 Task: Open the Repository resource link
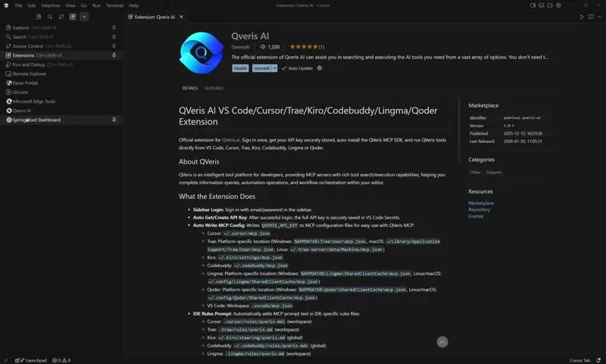pyautogui.click(x=479, y=210)
